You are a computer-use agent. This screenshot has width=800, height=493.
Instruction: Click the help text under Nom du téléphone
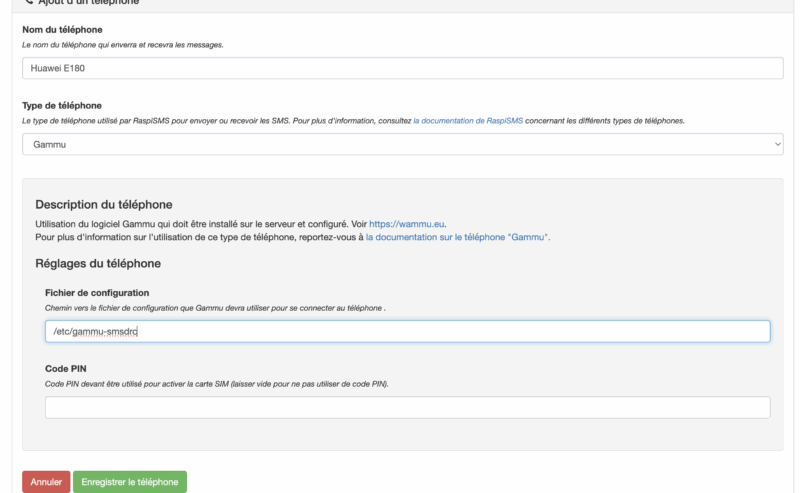(122, 46)
